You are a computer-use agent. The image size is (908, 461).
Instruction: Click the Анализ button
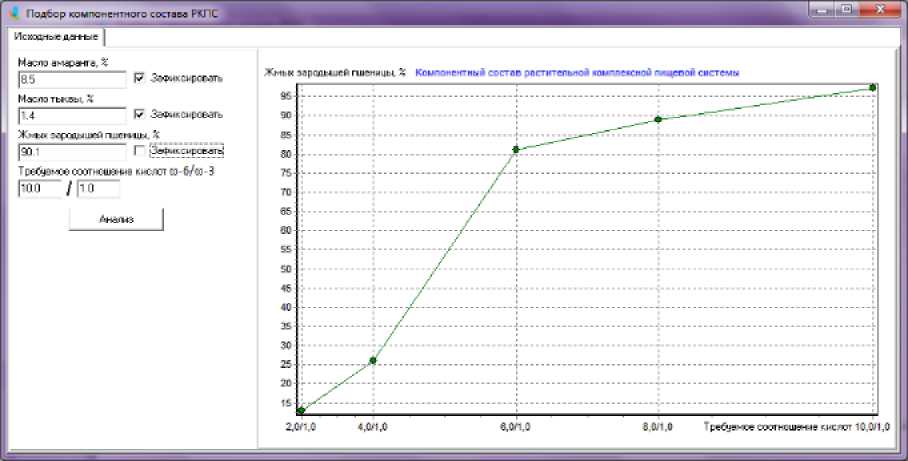[x=116, y=219]
